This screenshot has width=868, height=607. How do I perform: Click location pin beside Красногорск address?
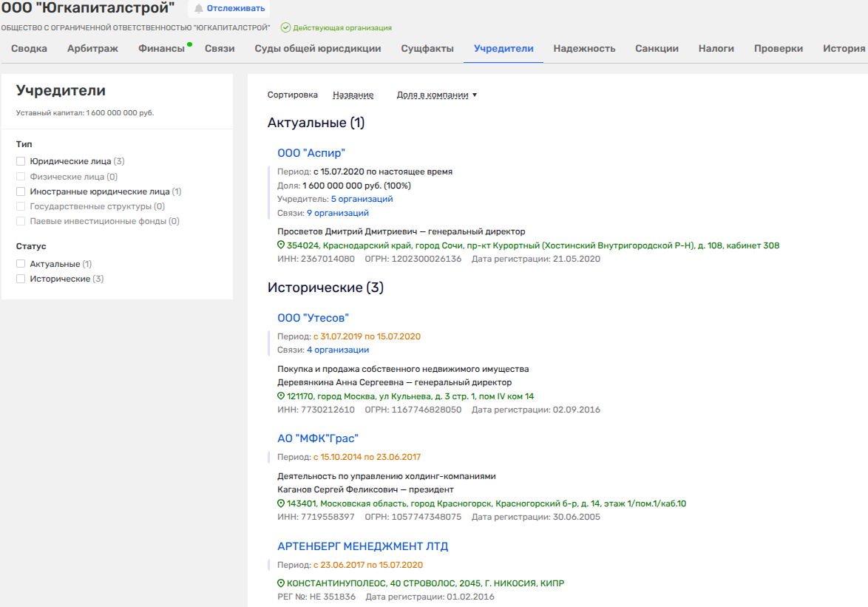click(x=281, y=503)
